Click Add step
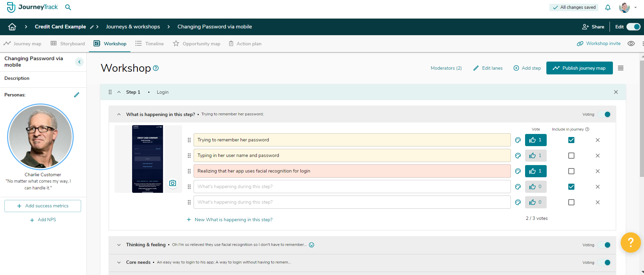Image resolution: width=644 pixels, height=275 pixels. [x=527, y=68]
